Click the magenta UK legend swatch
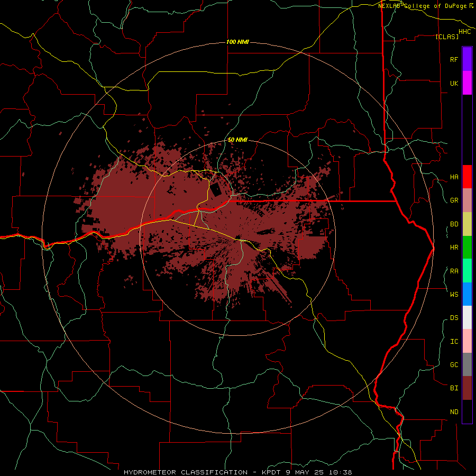Screen dimensions: 476x476 467,83
